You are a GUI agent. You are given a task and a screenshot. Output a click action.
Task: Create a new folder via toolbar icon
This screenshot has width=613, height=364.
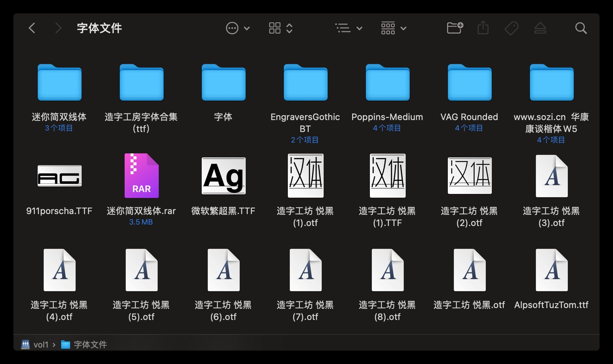(455, 28)
